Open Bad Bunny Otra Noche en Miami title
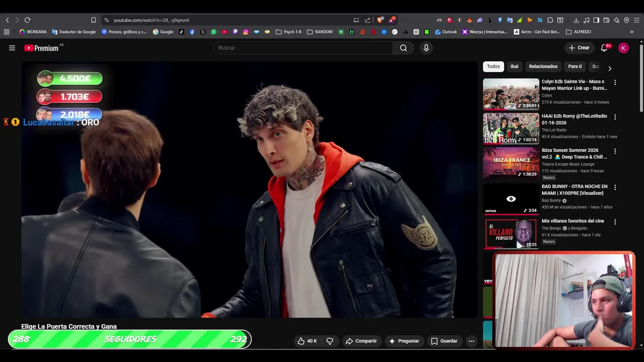The image size is (644, 362). tap(575, 190)
